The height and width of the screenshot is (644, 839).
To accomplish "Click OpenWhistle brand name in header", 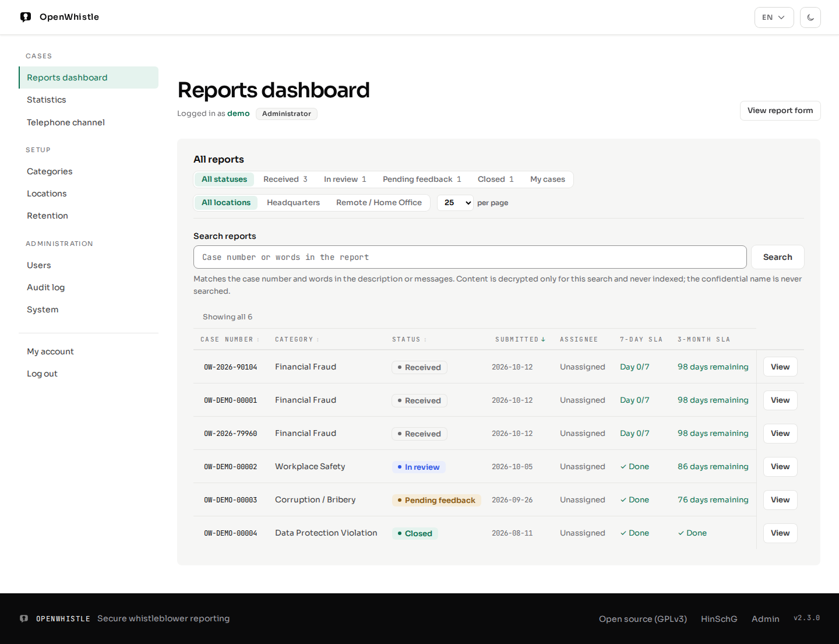I will (69, 17).
